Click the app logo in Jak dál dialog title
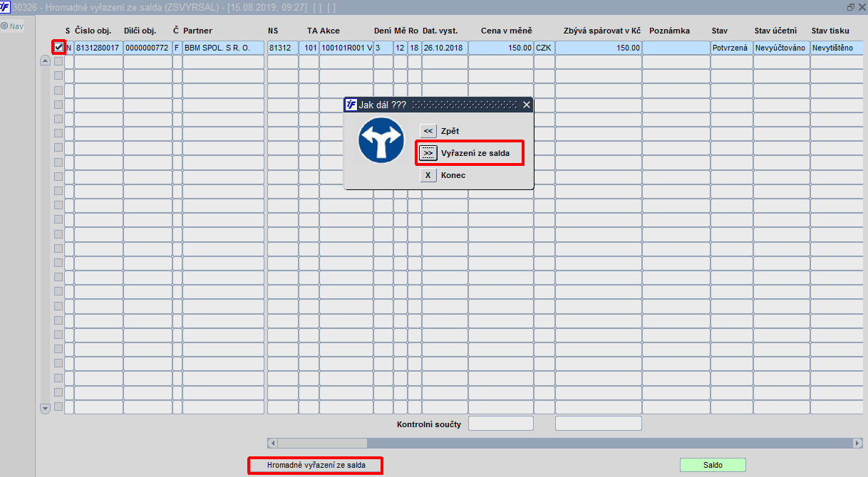 coord(351,105)
